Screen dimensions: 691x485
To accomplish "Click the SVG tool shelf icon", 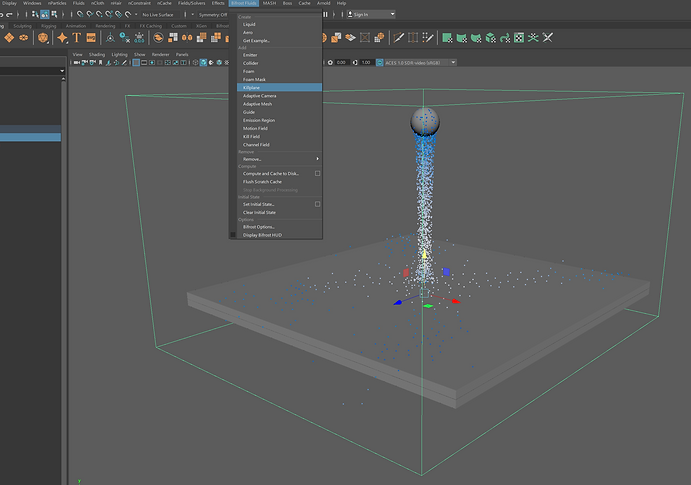I will 91,38.
